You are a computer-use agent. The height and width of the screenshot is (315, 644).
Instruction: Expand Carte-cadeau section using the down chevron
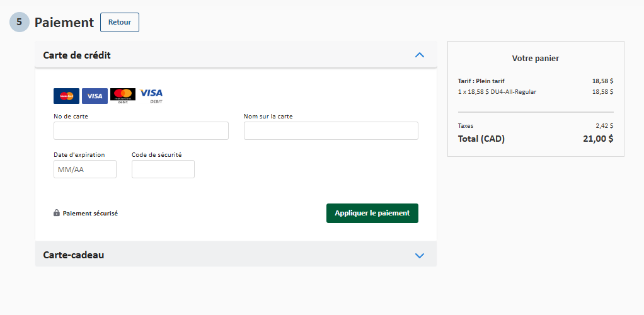pos(420,255)
